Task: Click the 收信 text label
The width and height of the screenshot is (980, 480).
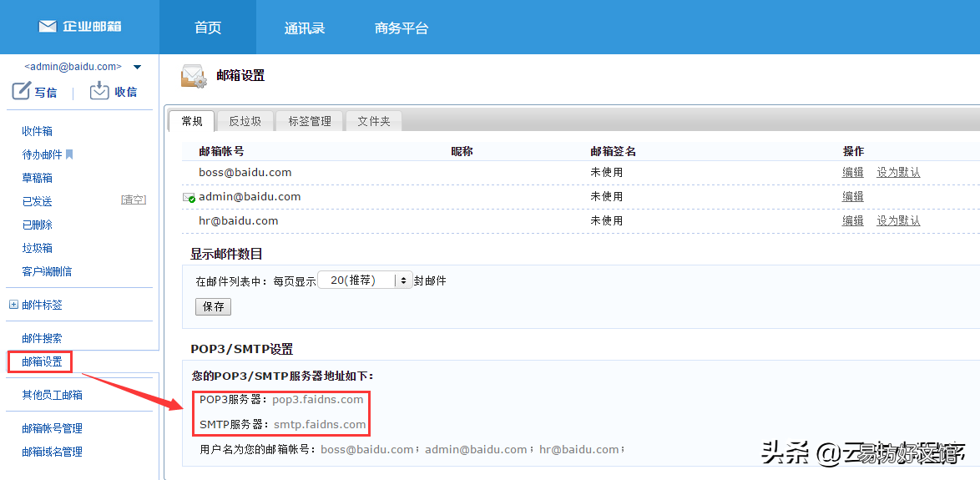Action: click(125, 92)
